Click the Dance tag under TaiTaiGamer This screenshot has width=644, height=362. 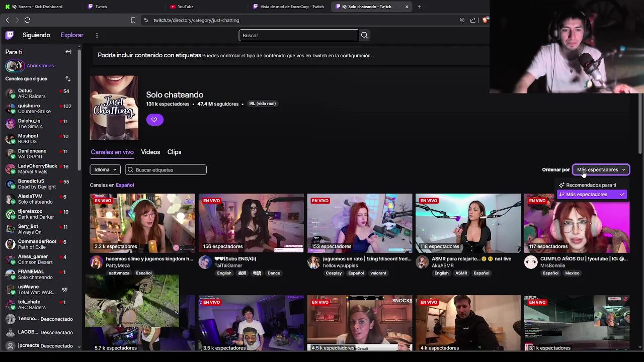(274, 273)
